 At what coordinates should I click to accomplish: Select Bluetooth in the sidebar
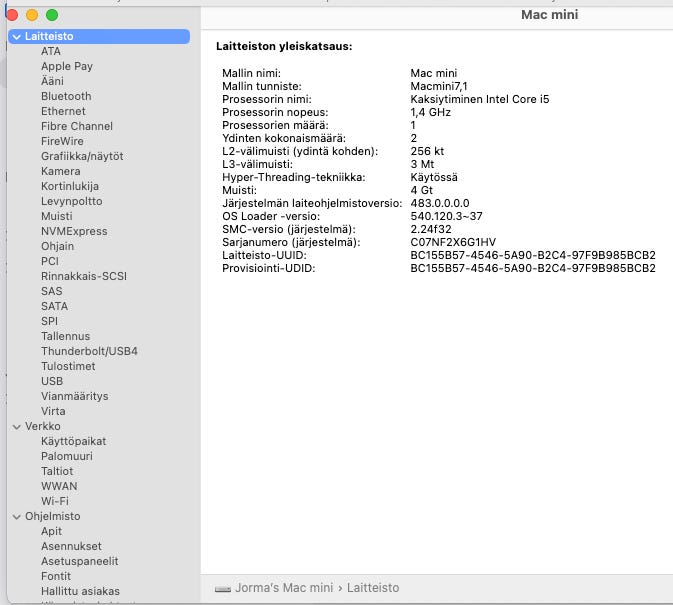pyautogui.click(x=66, y=96)
